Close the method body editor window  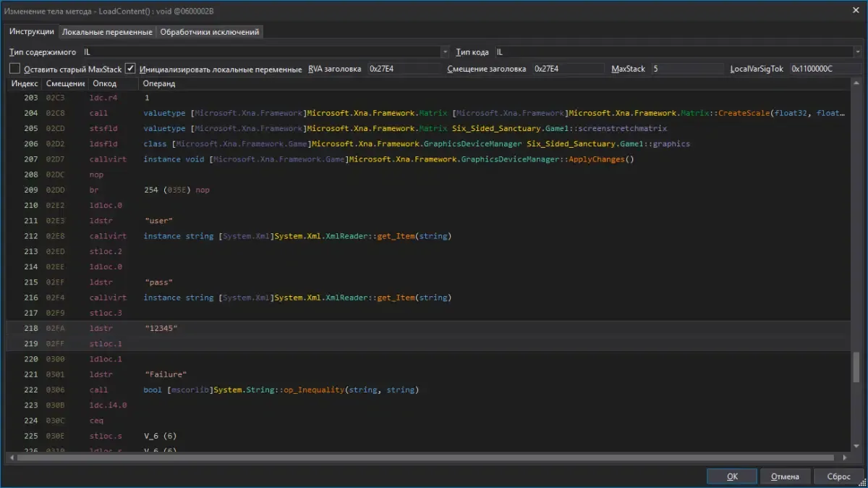tap(856, 9)
